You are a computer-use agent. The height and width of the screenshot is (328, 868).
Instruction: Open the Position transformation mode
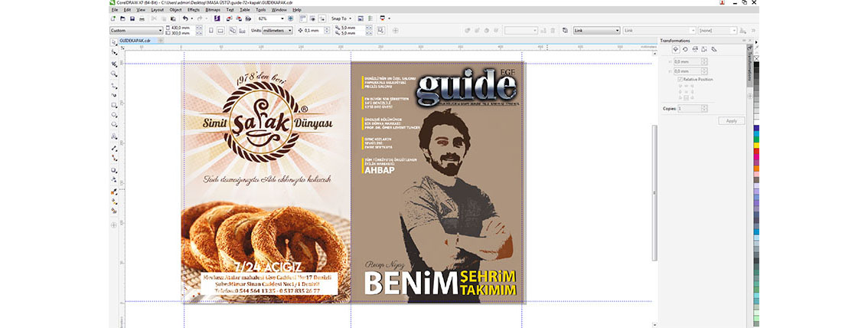tap(676, 49)
